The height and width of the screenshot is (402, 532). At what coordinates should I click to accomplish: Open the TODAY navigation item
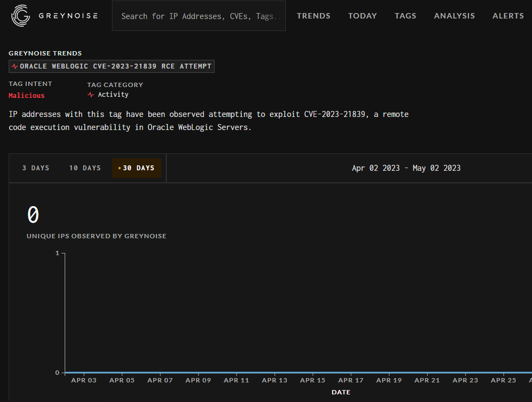click(x=362, y=16)
